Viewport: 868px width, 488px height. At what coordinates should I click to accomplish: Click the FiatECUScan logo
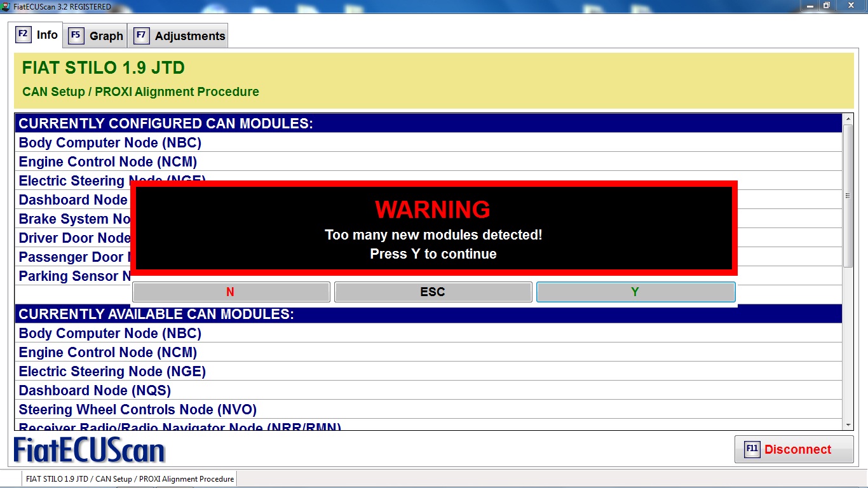(x=90, y=450)
